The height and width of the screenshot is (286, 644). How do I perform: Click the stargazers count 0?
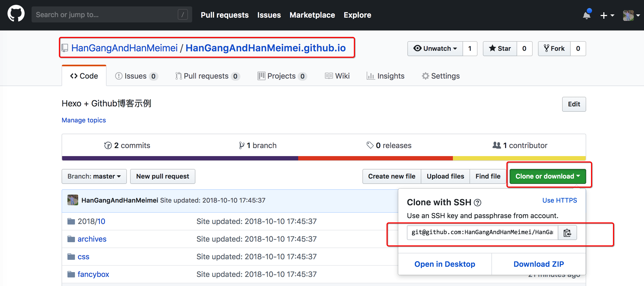click(524, 49)
